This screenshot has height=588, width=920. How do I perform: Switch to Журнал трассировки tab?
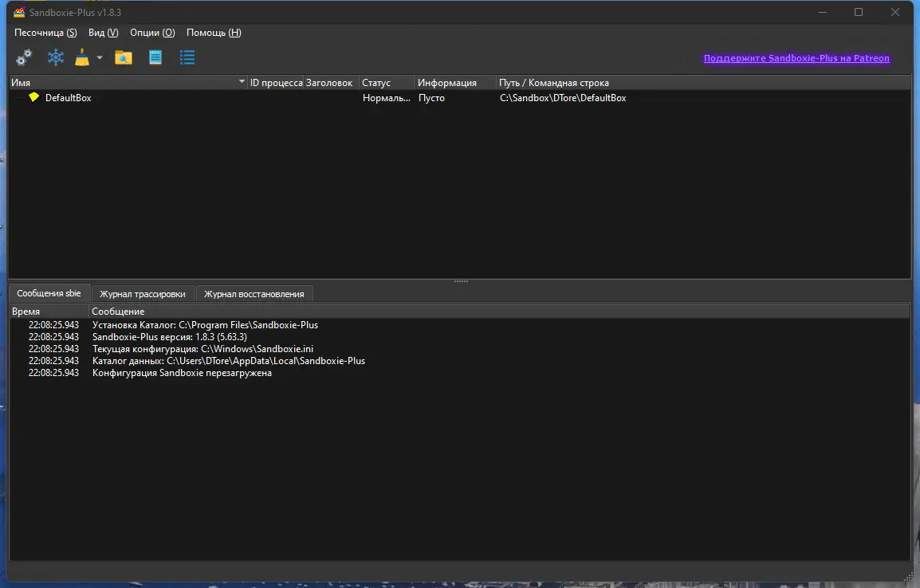tap(143, 294)
